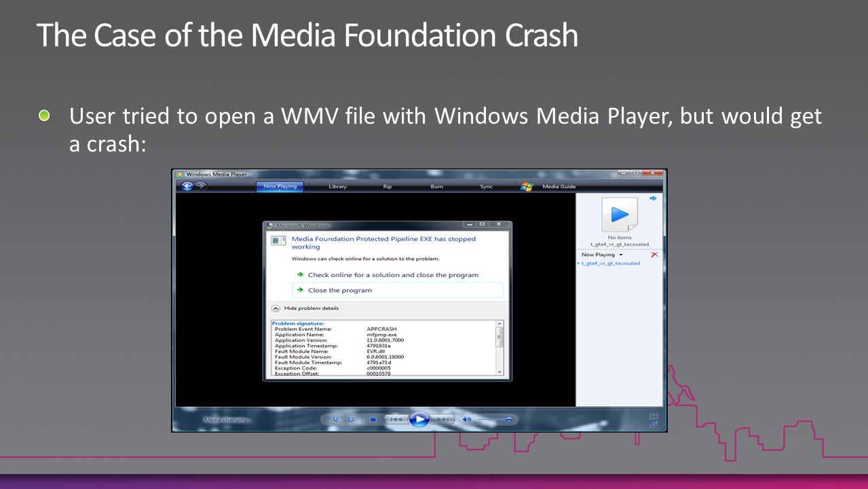The height and width of the screenshot is (489, 868).
Task: Select the Burn tab
Action: click(436, 187)
